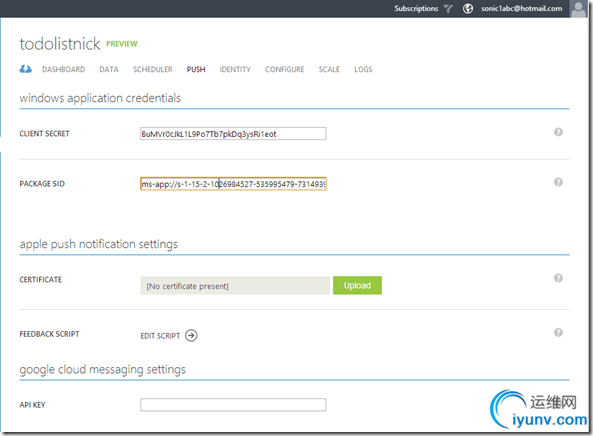Screen dimensions: 593x436
Task: Focus the PACKAGE SID input field
Action: 233,184
